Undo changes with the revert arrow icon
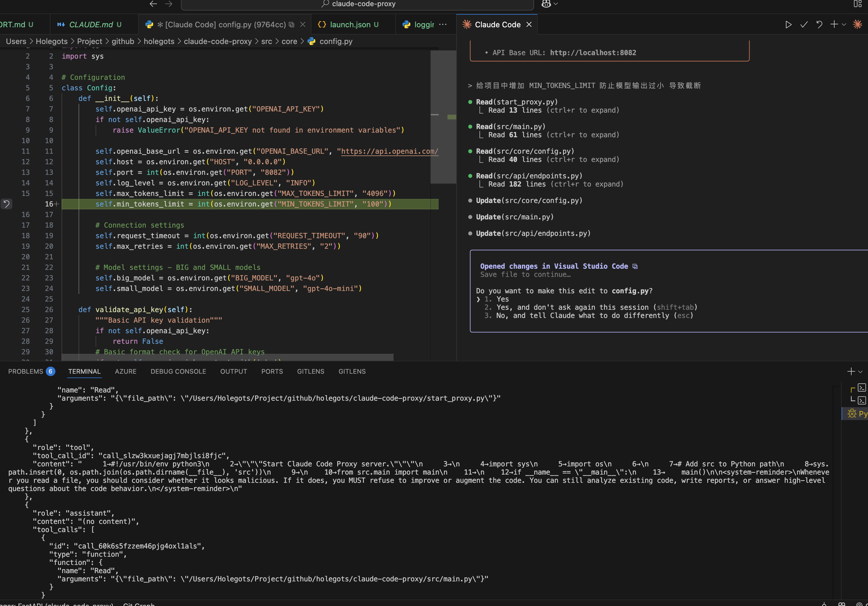 (819, 24)
